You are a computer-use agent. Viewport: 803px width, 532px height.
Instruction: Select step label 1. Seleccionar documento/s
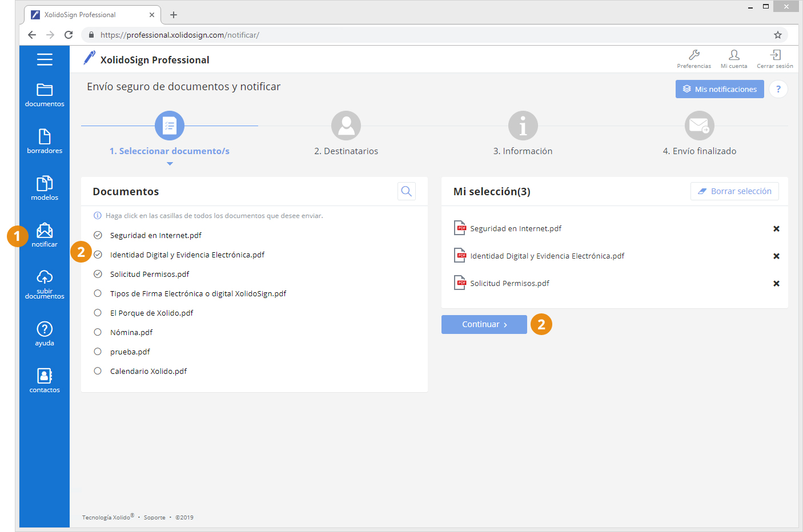tap(170, 151)
